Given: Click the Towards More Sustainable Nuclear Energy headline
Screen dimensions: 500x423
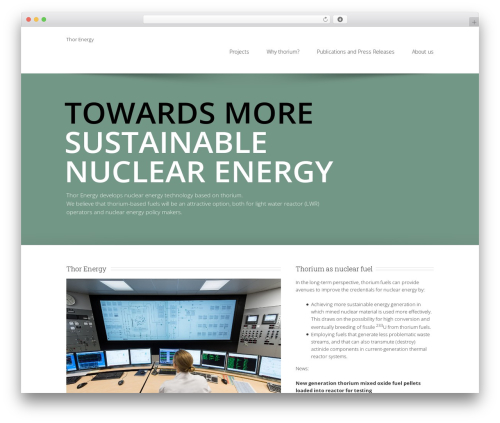Looking at the screenshot, I should [x=199, y=142].
